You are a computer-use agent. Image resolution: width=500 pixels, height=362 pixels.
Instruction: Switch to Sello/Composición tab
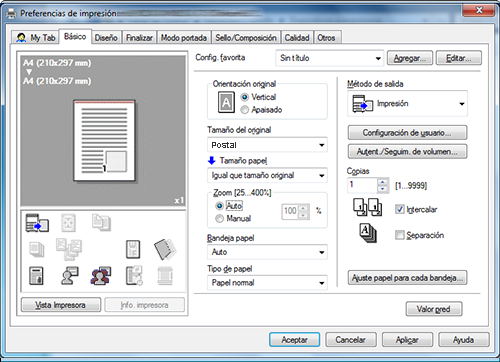[246, 38]
